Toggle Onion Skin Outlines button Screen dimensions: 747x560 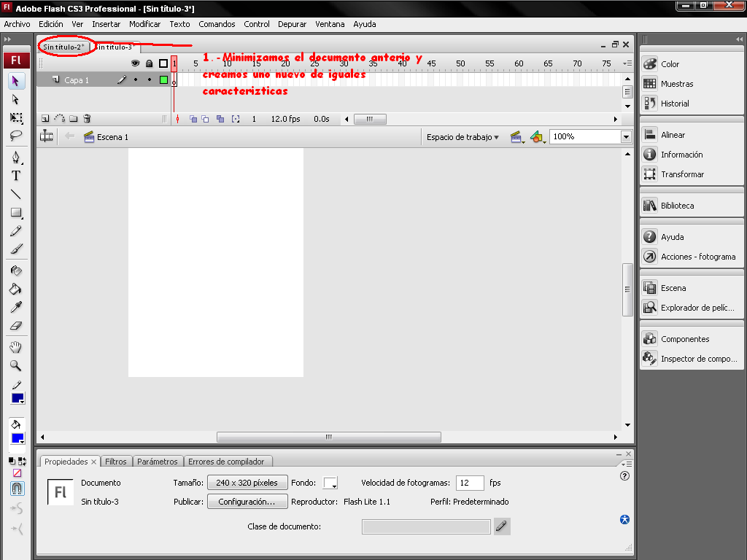coord(205,119)
